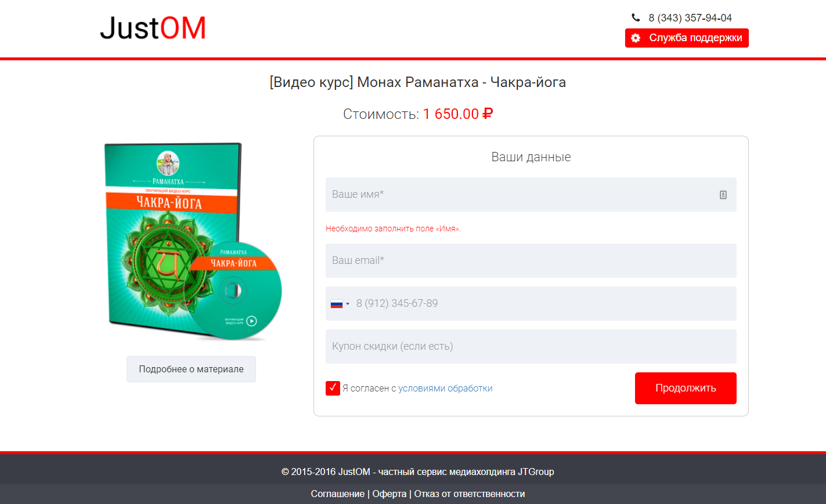Click Подробнее о материале button
Screen dimensions: 826x504
(191, 369)
